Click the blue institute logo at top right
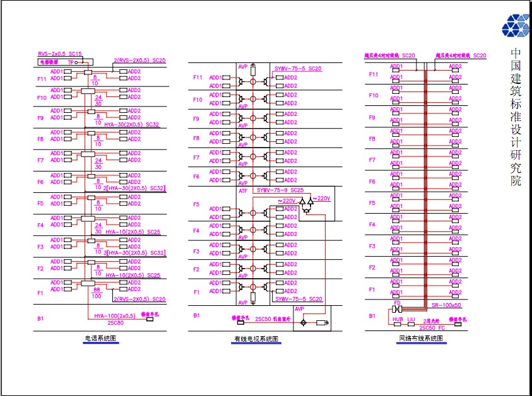This screenshot has height=396, width=532. click(516, 25)
